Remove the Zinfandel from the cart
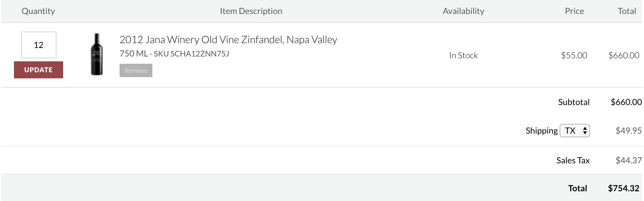The width and height of the screenshot is (644, 201). click(x=136, y=70)
